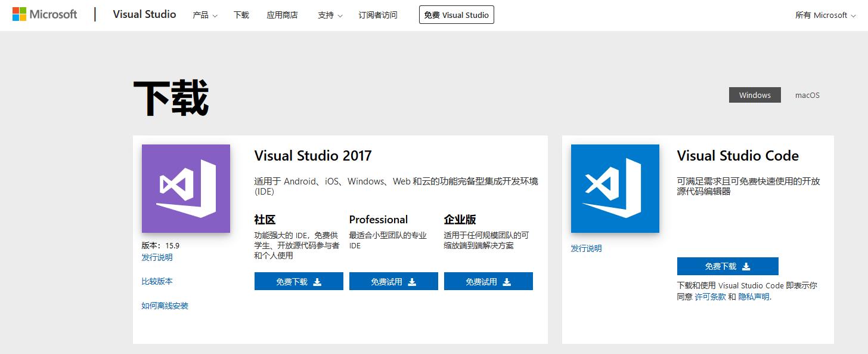Click the 社区 edition heading
This screenshot has width=868, height=354.
[x=265, y=219]
